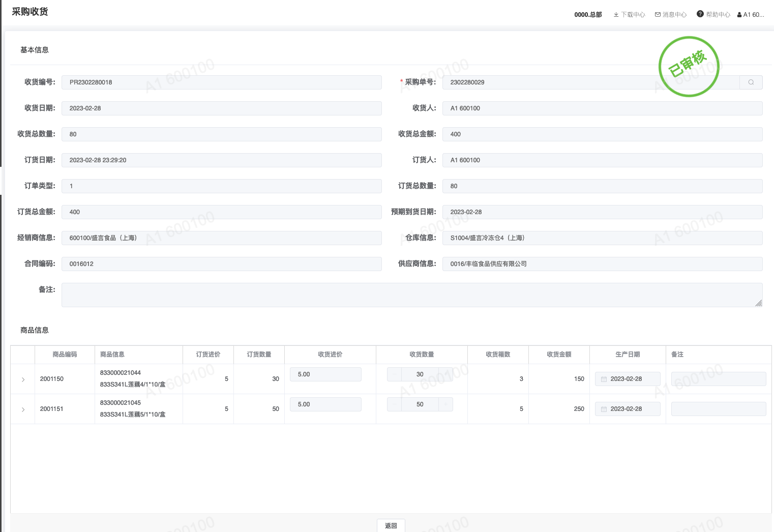
Task: Click 收货进价 field for product 2001150
Action: click(325, 374)
